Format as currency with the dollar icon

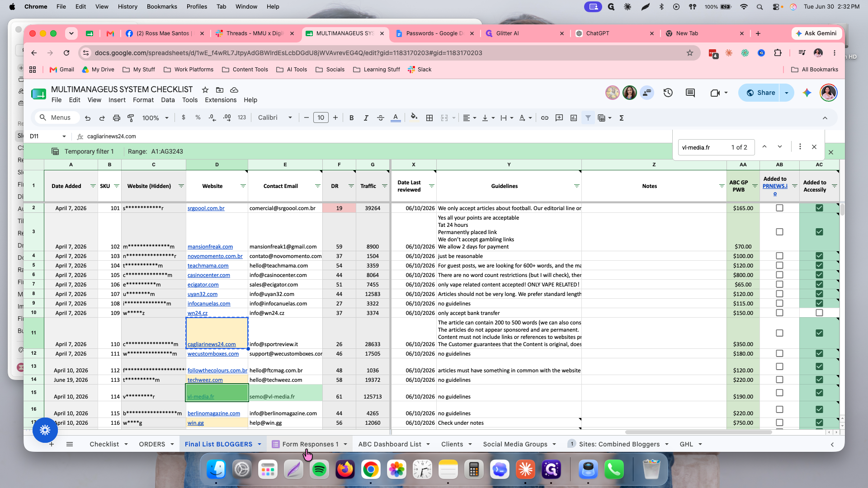point(183,117)
